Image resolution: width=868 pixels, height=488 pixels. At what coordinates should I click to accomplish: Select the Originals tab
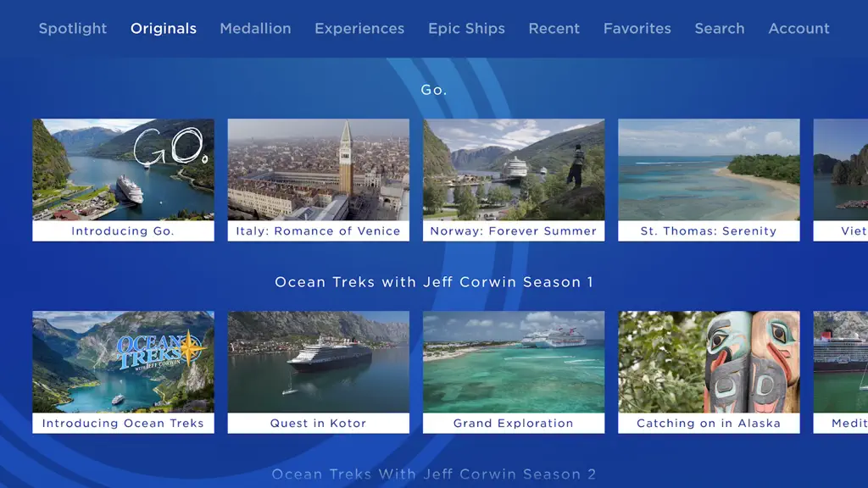(x=164, y=29)
